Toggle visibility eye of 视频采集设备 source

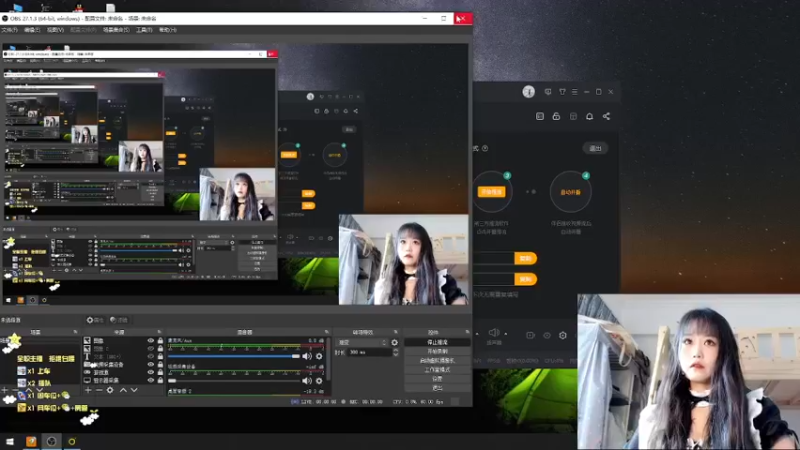click(151, 364)
